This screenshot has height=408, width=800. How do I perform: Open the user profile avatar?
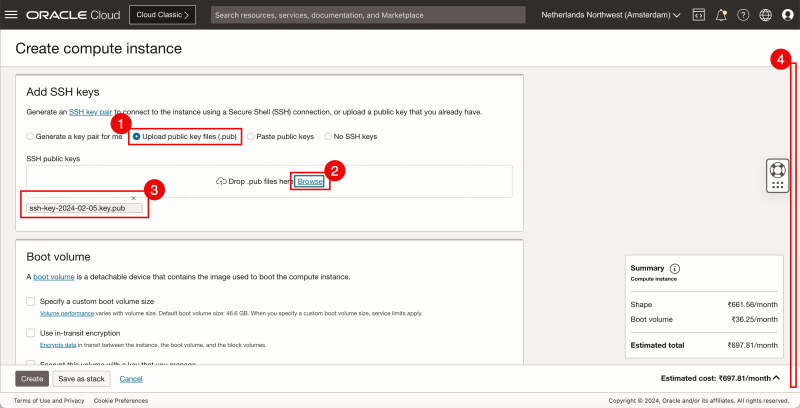point(787,15)
